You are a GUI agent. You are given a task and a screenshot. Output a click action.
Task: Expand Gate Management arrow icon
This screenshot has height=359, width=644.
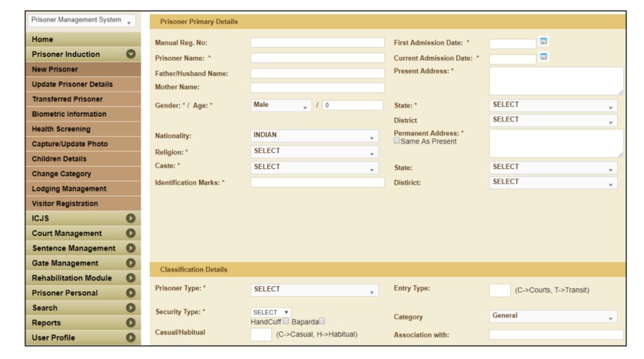pos(130,263)
